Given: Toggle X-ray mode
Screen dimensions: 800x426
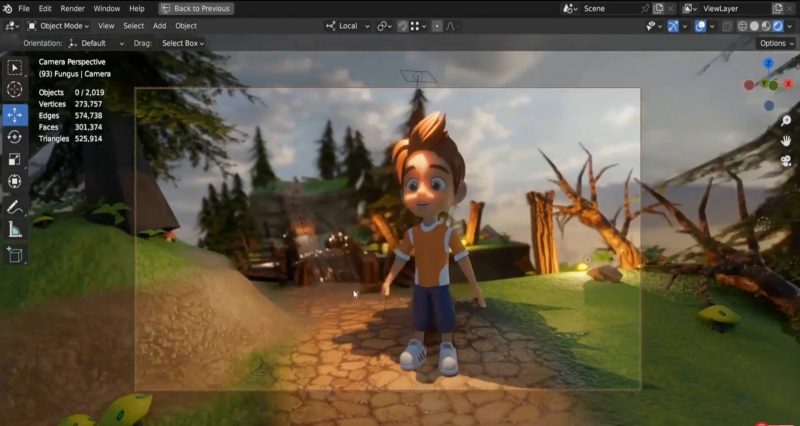Looking at the screenshot, I should point(727,26).
